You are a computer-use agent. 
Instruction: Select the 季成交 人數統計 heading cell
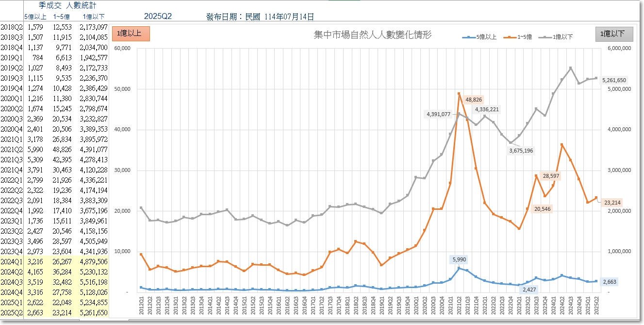point(68,5)
